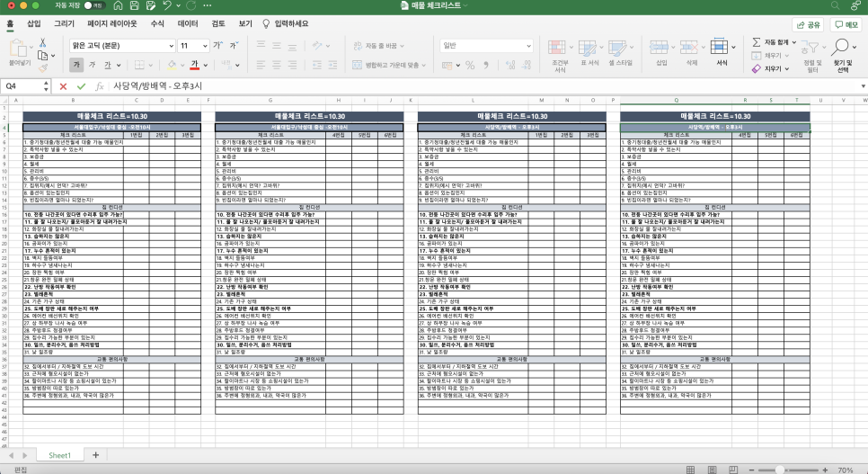Expand the font color dropdown arrow
868x474 pixels.
(x=206, y=66)
